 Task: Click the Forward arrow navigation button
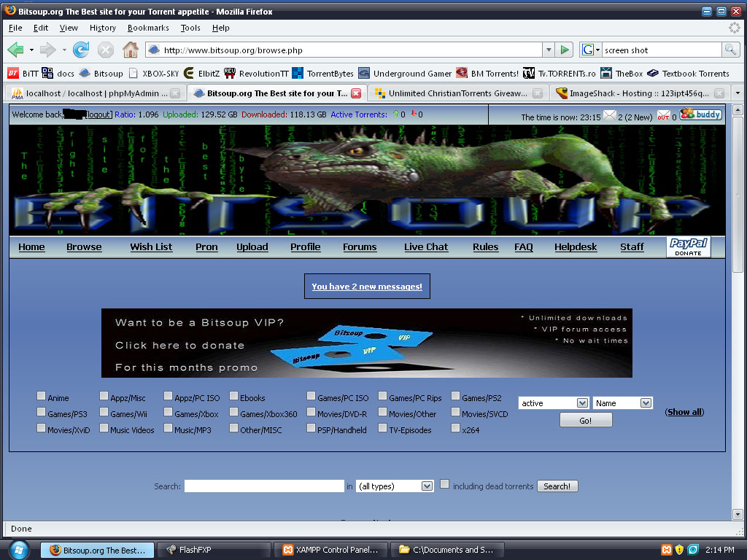tap(47, 50)
